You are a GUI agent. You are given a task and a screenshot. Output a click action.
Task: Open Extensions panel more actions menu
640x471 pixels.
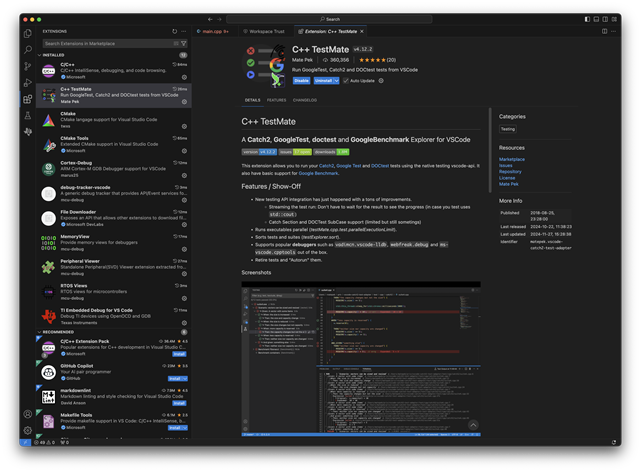coord(184,31)
